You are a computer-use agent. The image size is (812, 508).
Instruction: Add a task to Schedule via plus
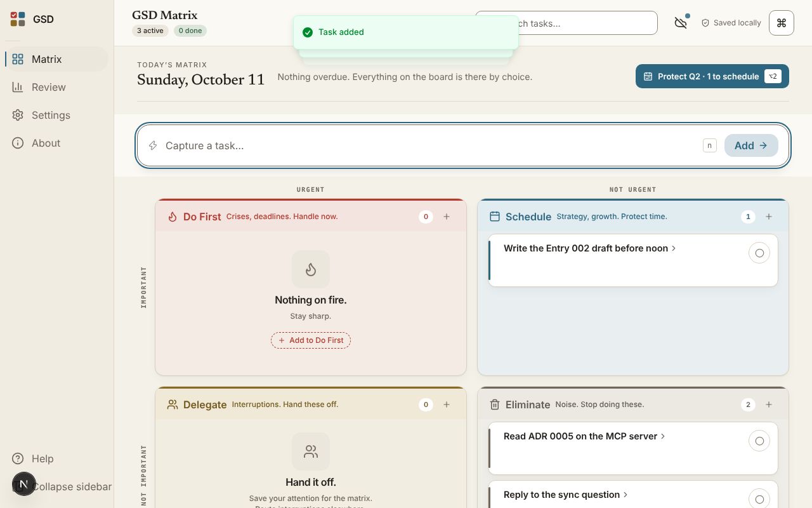(769, 217)
